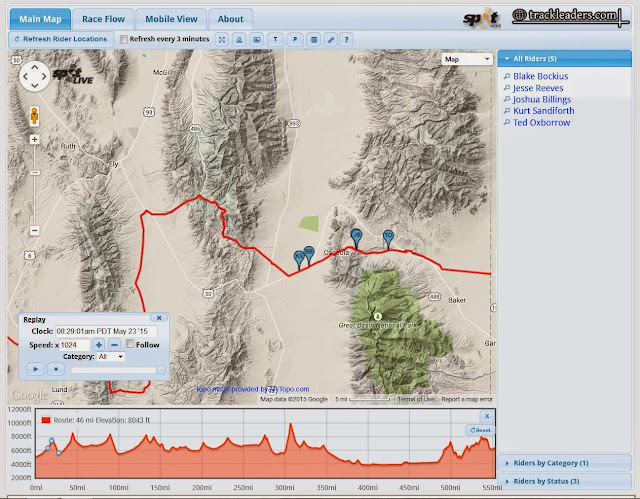640x499 pixels.
Task: Click the TO rider marker on map
Action: coord(388,240)
